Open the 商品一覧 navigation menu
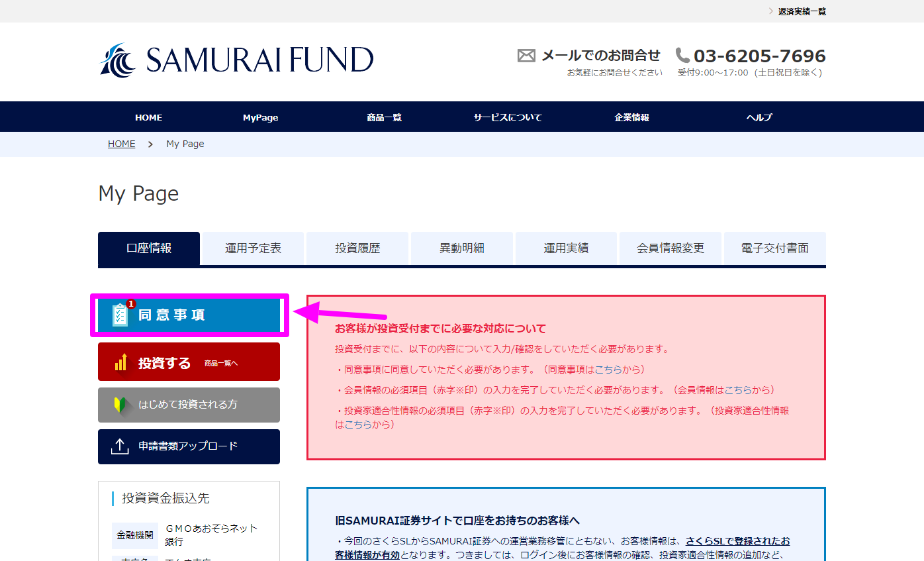 pos(384,117)
